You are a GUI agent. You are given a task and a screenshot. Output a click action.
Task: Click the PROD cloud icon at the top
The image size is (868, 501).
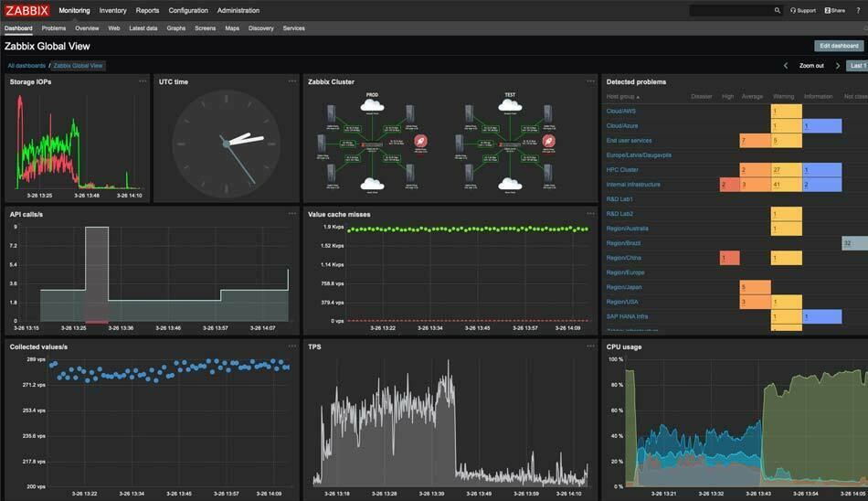(x=372, y=105)
